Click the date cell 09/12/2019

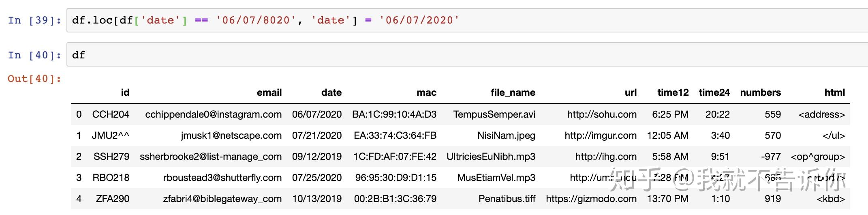pos(316,157)
